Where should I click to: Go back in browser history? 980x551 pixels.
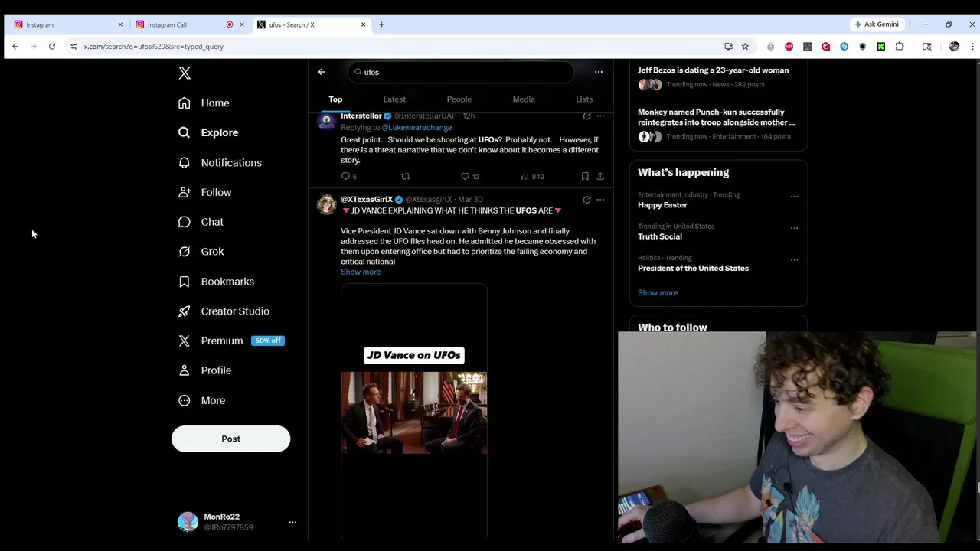(x=15, y=47)
